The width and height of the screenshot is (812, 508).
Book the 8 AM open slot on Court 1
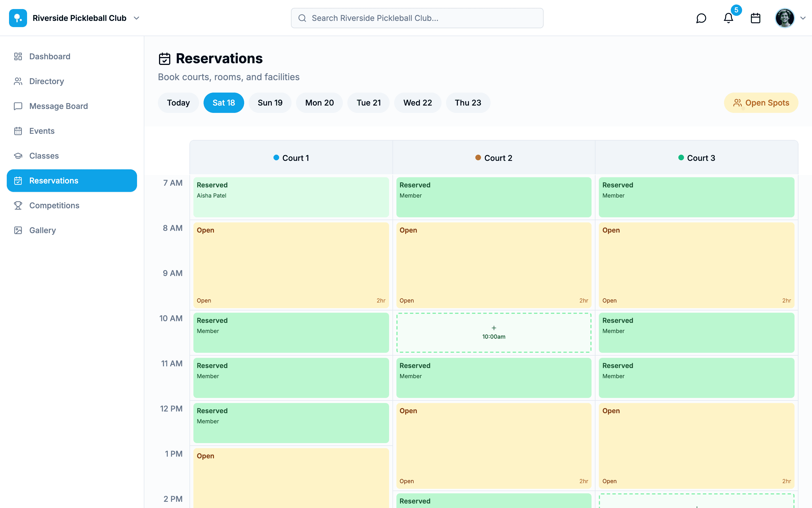pyautogui.click(x=291, y=265)
